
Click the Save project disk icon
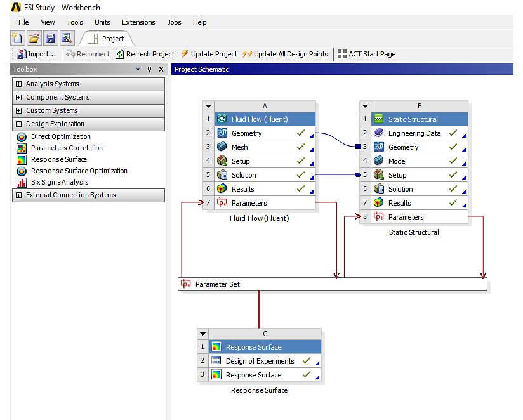tap(50, 38)
